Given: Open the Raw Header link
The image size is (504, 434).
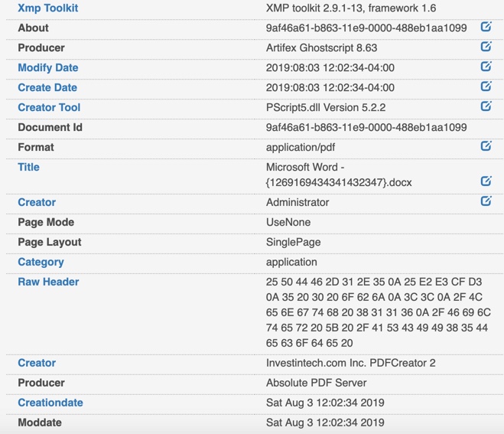Looking at the screenshot, I should pos(48,282).
